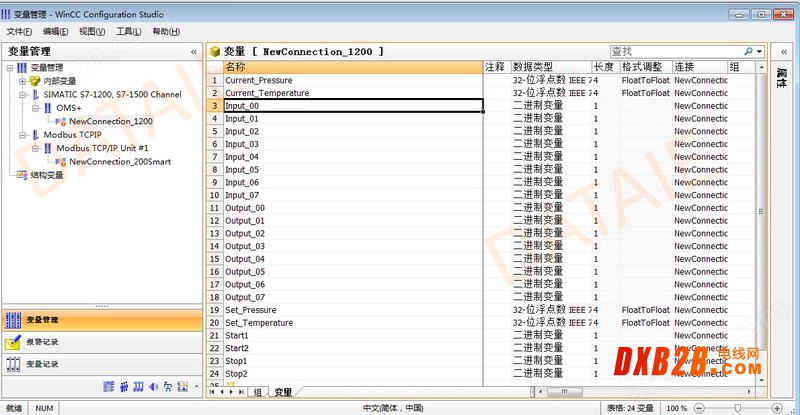Expand the 属性 properties pane chevron
The width and height of the screenshot is (800, 415).
(784, 52)
